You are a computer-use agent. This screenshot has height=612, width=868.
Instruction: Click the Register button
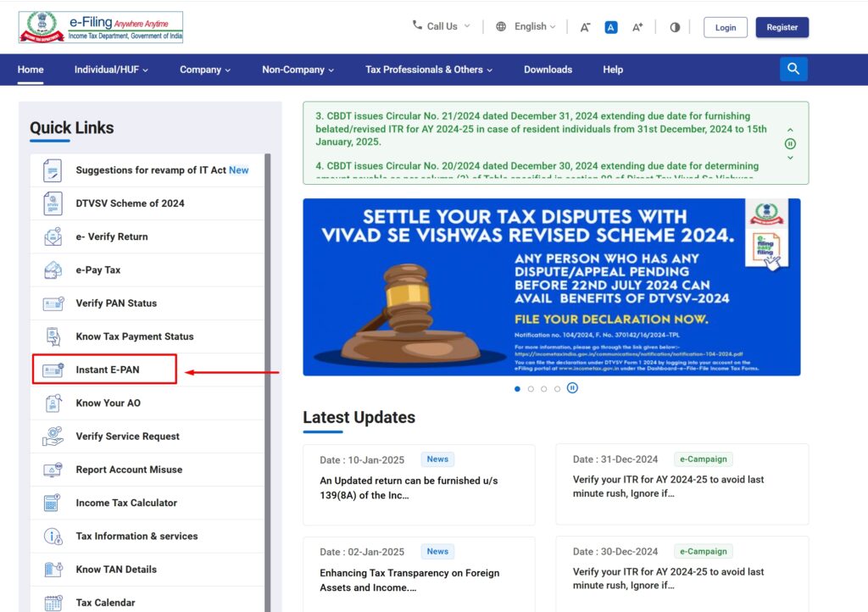782,26
